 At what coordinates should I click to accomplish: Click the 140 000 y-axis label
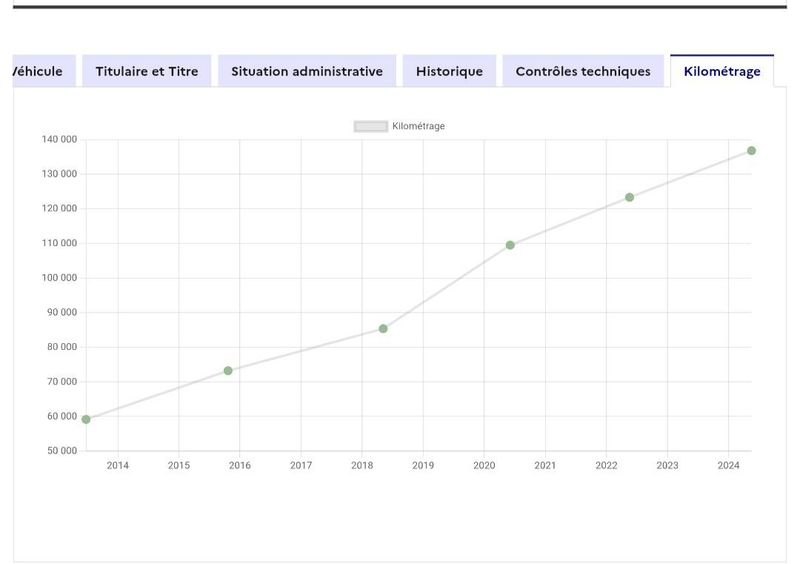coord(59,139)
